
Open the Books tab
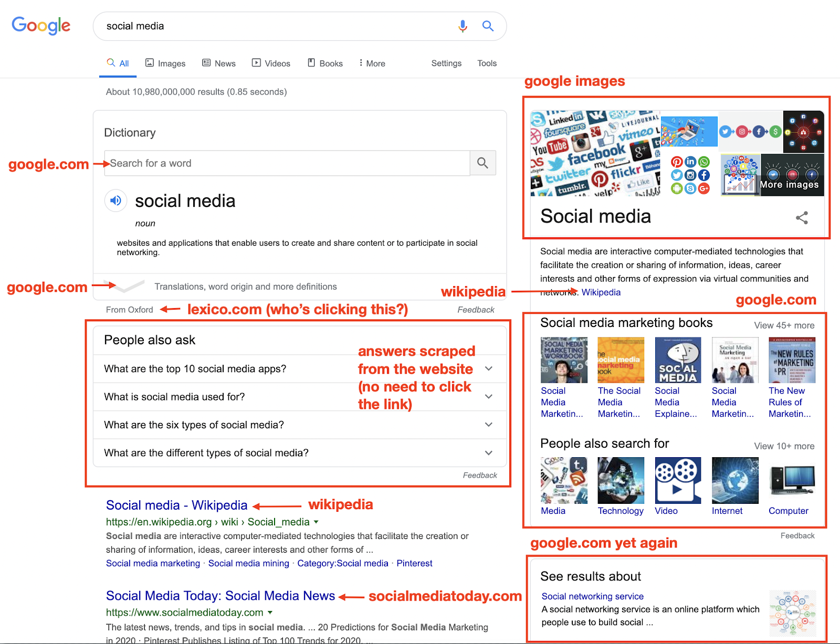325,64
